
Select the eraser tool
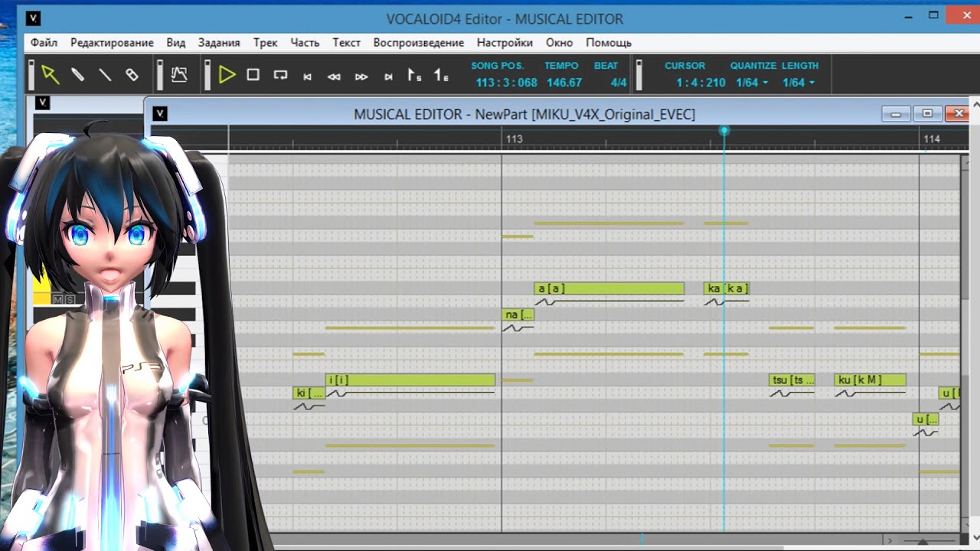tap(132, 74)
